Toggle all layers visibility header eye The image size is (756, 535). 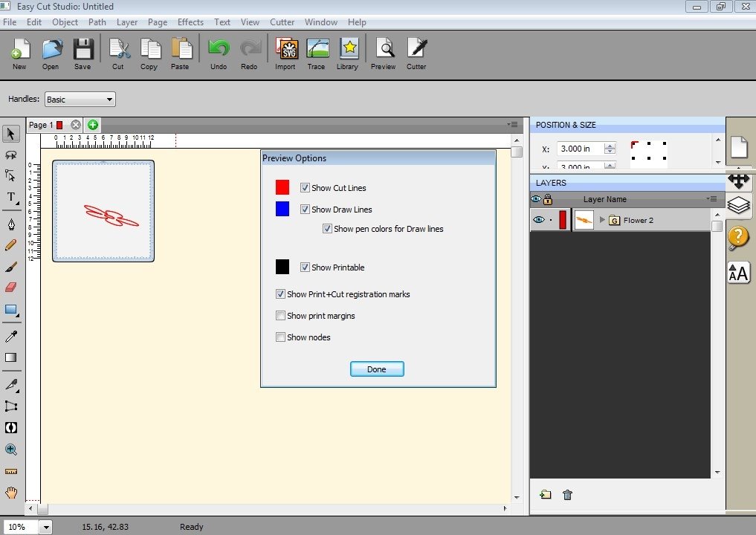pyautogui.click(x=536, y=198)
